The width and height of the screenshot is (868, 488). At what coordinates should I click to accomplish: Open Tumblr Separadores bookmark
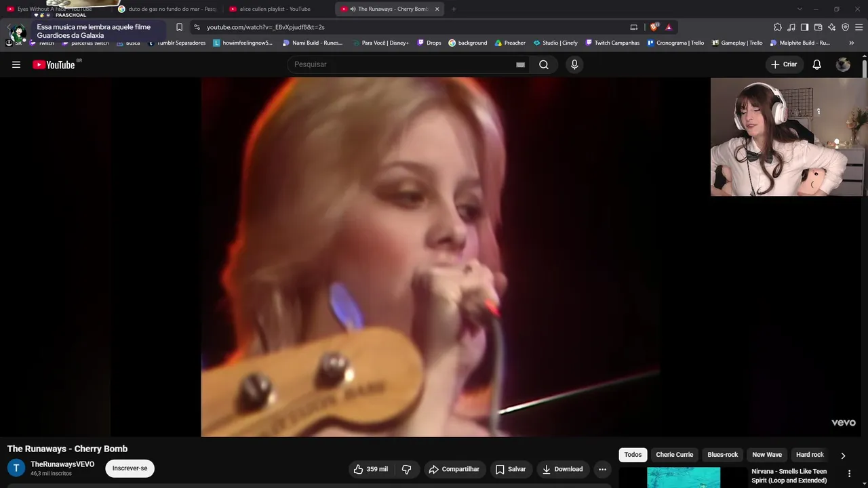176,43
